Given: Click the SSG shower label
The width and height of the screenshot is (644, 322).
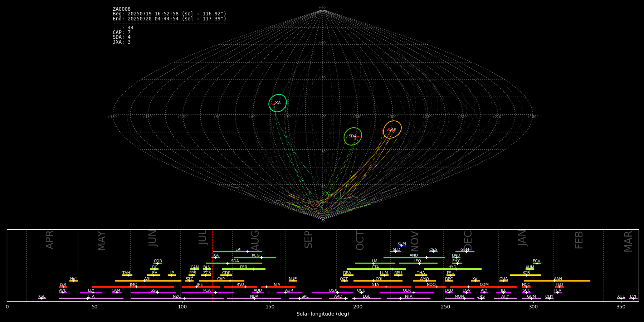Looking at the screenshot, I should click(154, 291).
